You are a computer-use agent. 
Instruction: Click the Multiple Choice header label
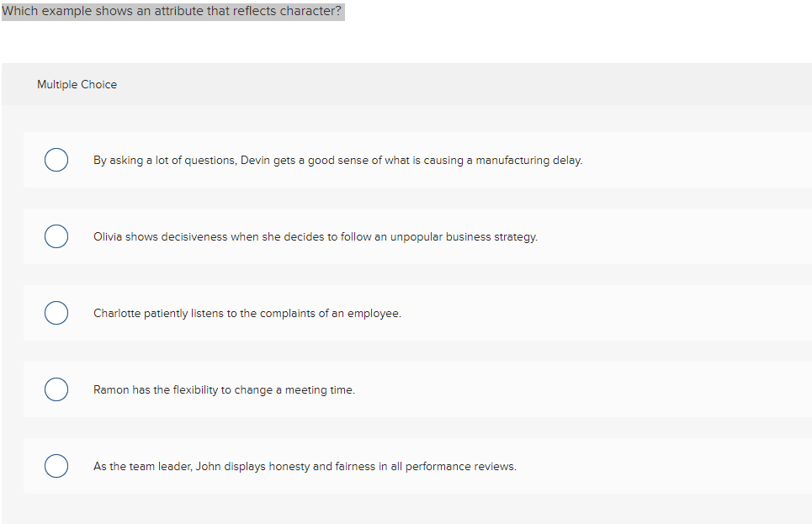pos(77,84)
